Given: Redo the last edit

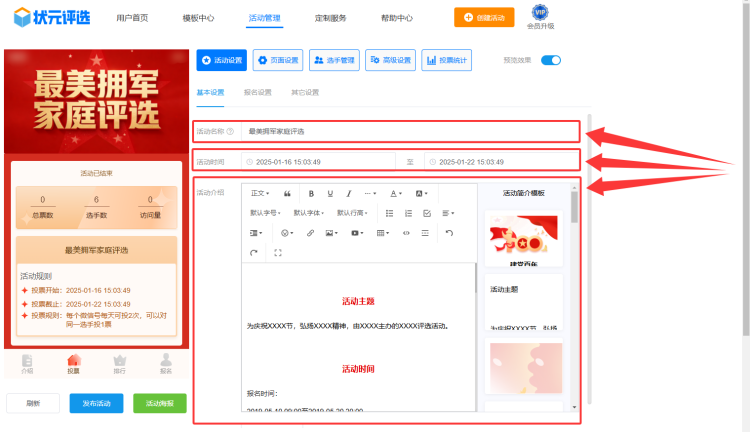Looking at the screenshot, I should click(x=254, y=253).
